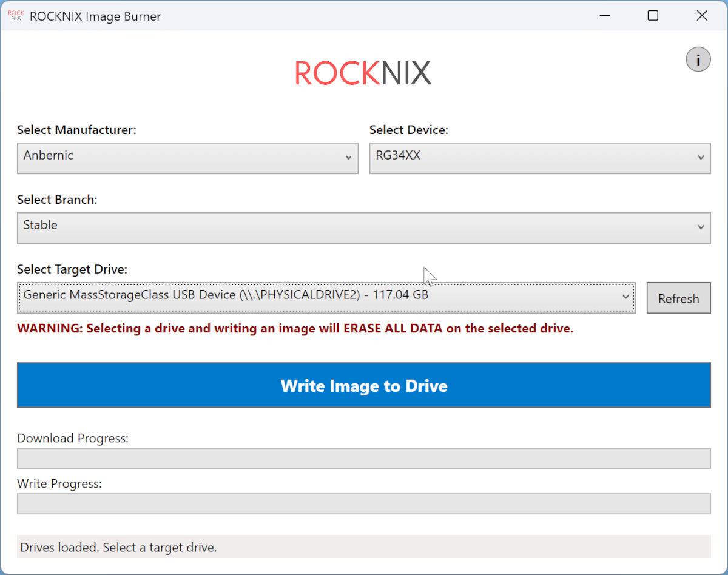Click the data erase warning text
728x575 pixels.
295,328
